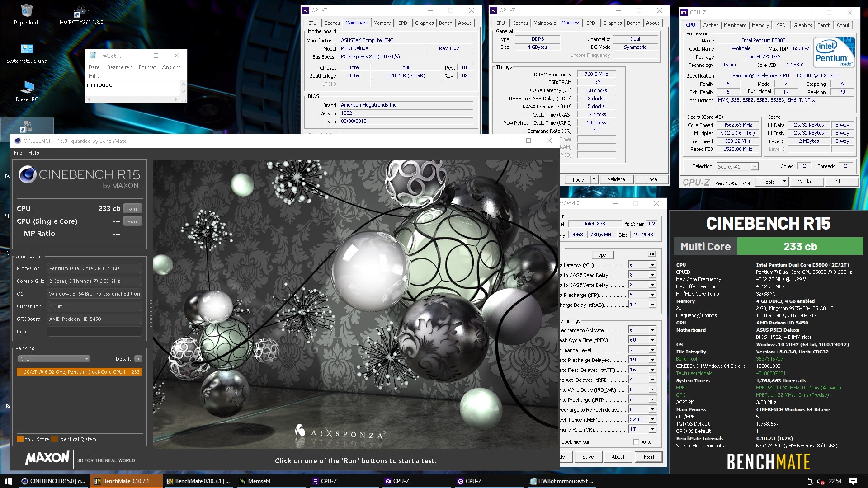Switch to SPD tab in Memory CPU-Z window
Screen dimensions: 868x488
[x=590, y=23]
